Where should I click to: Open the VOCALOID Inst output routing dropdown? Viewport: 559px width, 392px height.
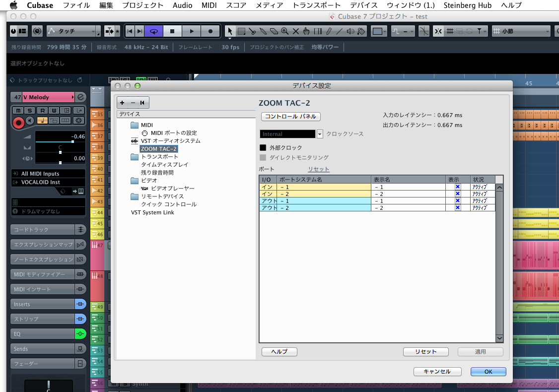click(49, 182)
